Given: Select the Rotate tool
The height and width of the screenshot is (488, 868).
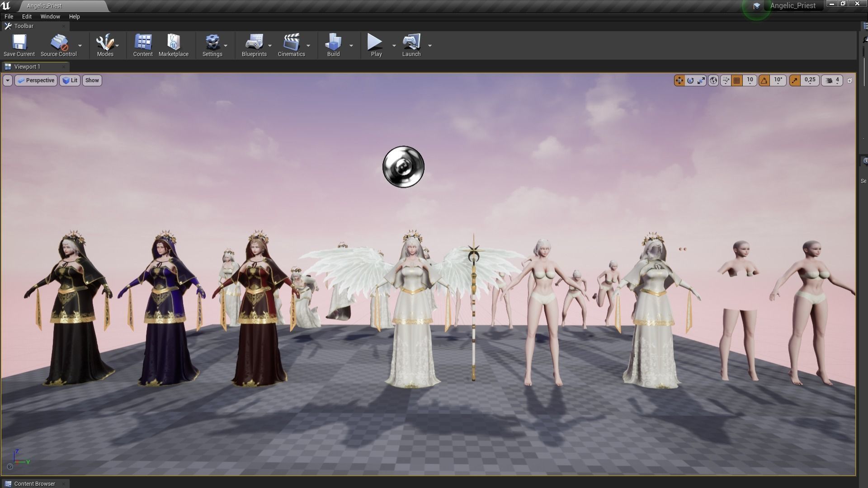Looking at the screenshot, I should point(690,80).
